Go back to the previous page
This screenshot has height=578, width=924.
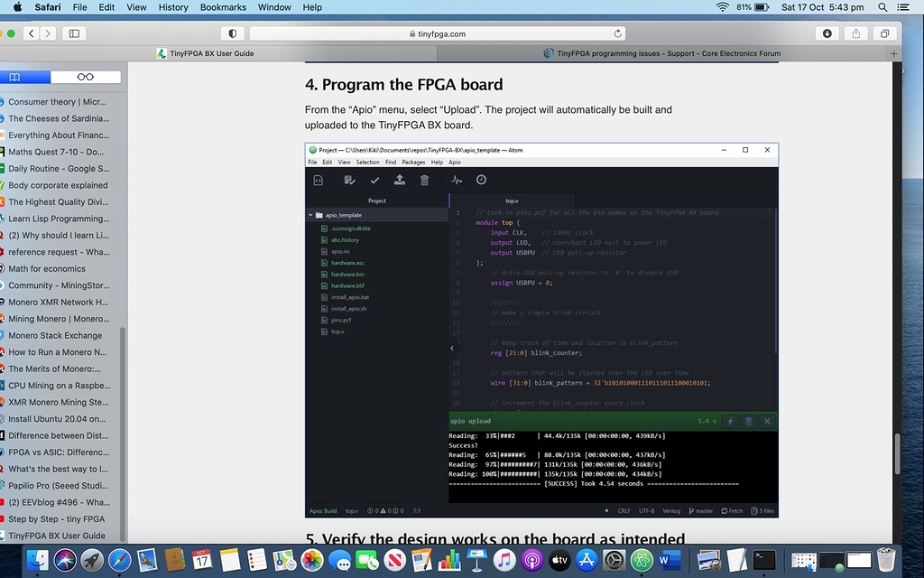(x=32, y=33)
